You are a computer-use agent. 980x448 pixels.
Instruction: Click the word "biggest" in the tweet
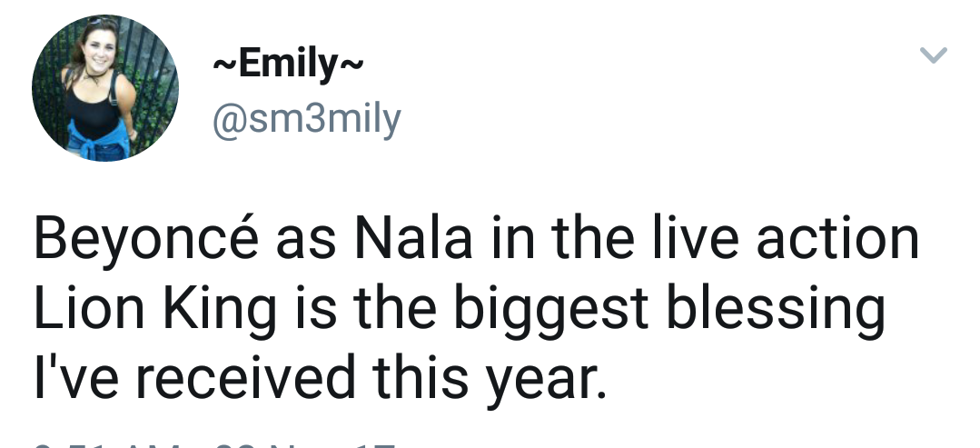tap(551, 308)
